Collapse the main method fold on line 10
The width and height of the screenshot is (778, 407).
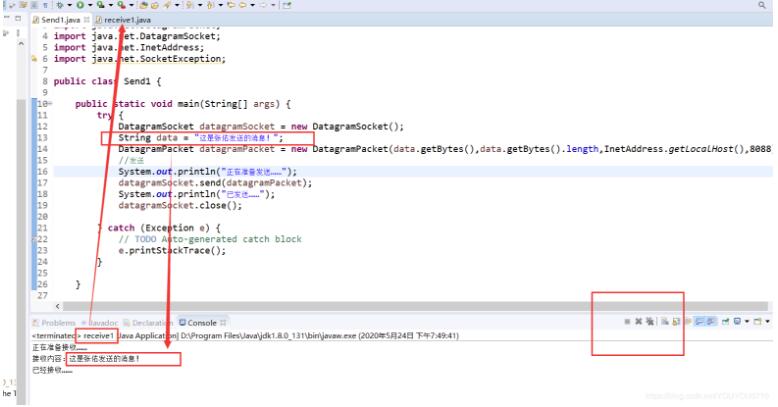pos(50,104)
